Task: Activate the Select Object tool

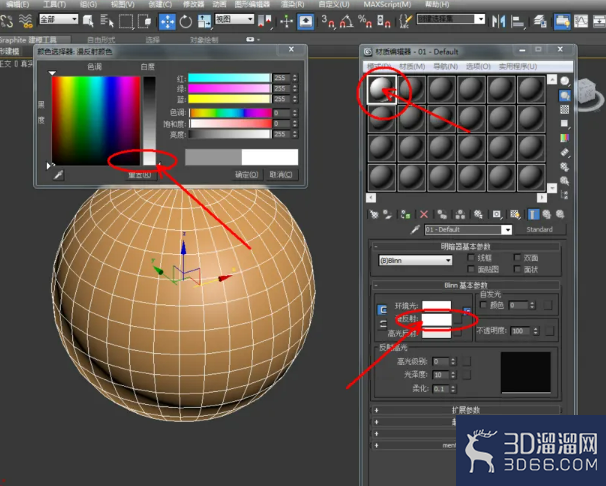Action: point(88,21)
